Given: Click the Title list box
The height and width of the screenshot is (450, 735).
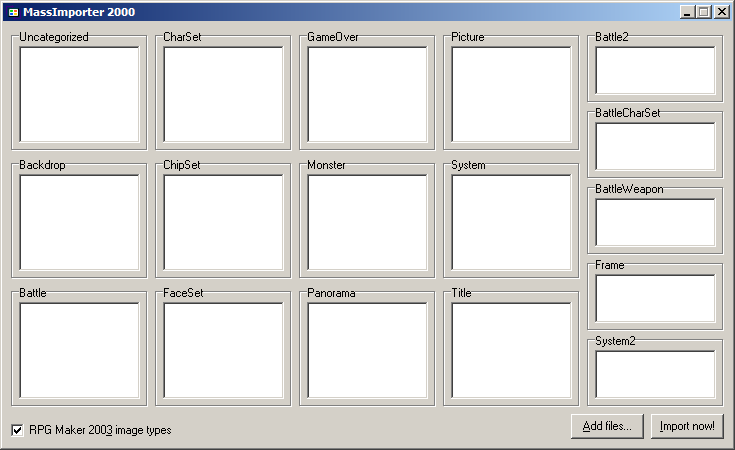Looking at the screenshot, I should point(511,350).
